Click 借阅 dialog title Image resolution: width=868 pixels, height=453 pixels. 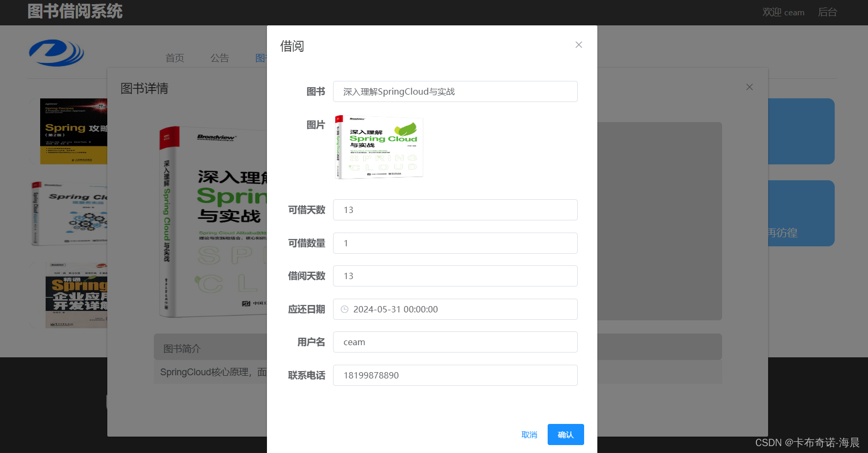(292, 46)
